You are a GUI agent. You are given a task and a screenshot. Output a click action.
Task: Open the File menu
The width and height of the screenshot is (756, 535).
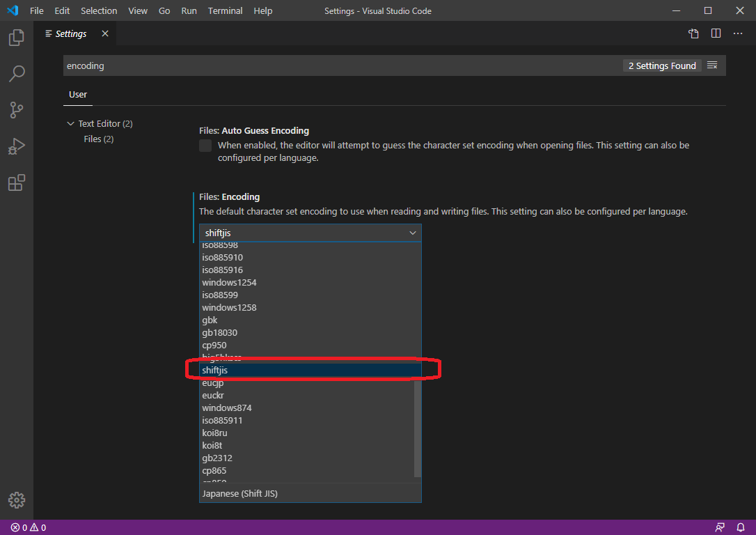point(37,10)
